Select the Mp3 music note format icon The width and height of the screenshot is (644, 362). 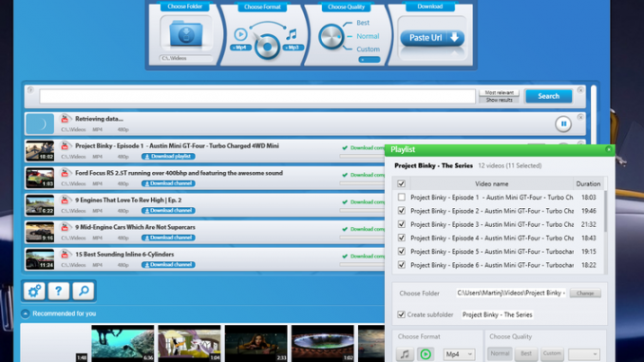coord(292,34)
